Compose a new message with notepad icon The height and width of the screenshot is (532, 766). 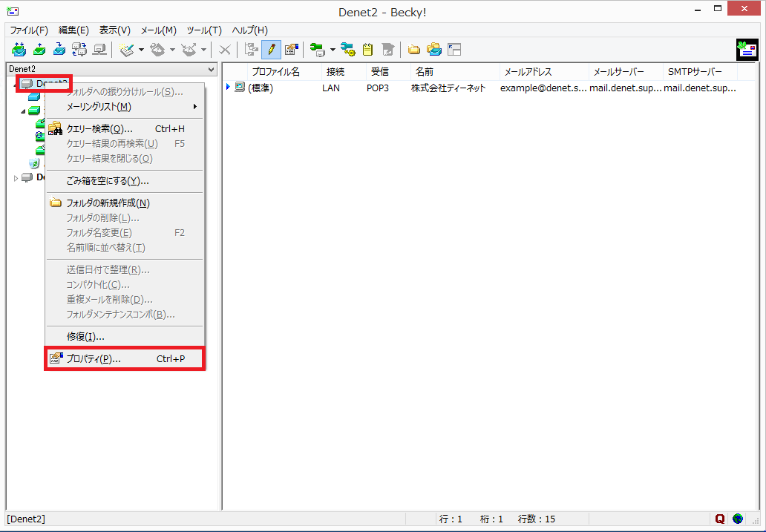pos(126,49)
